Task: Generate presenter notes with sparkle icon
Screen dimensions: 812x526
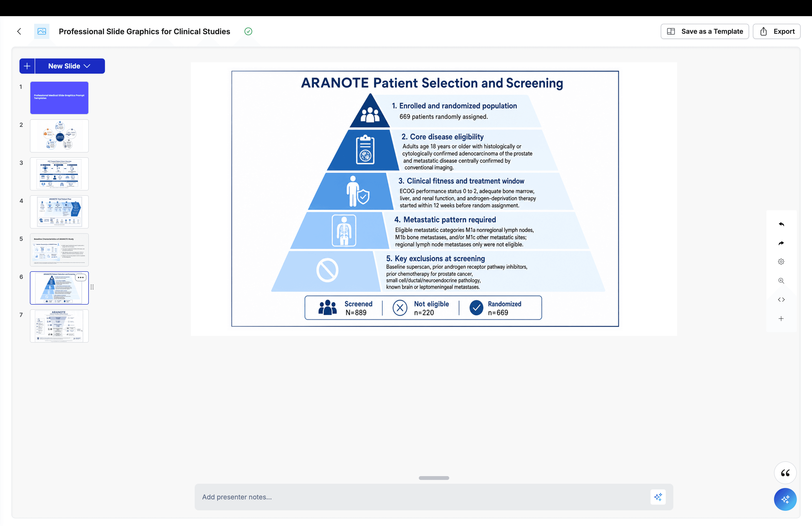Action: coord(658,497)
